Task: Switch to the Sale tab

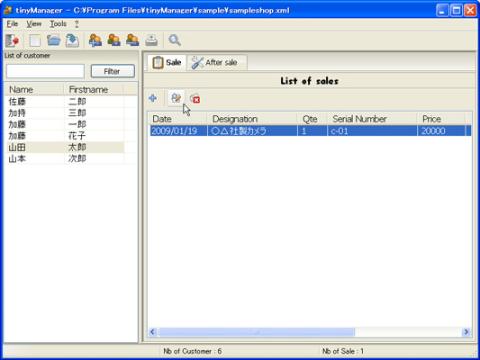Action: (x=167, y=62)
